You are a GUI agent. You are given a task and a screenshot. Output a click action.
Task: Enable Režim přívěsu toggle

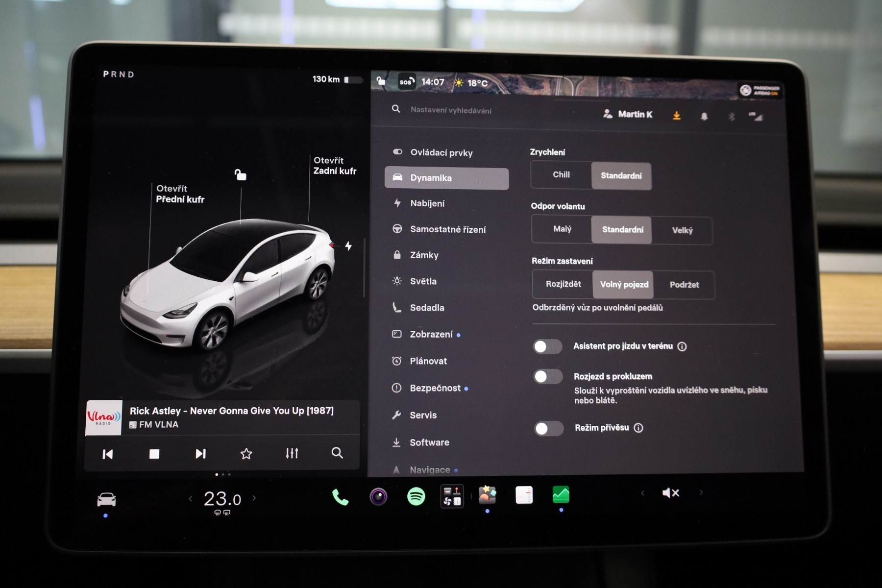click(549, 428)
